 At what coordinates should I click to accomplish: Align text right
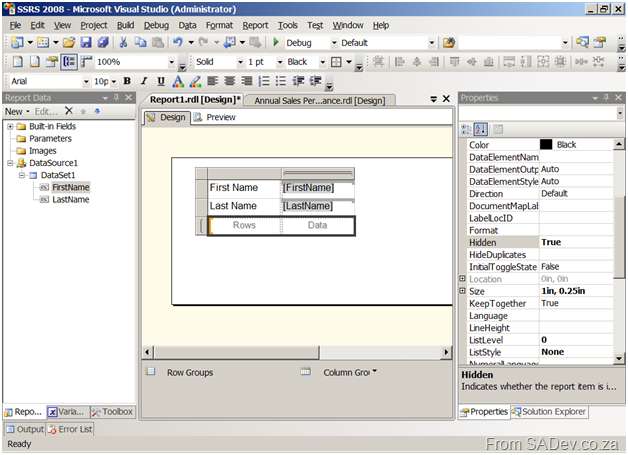tap(247, 81)
